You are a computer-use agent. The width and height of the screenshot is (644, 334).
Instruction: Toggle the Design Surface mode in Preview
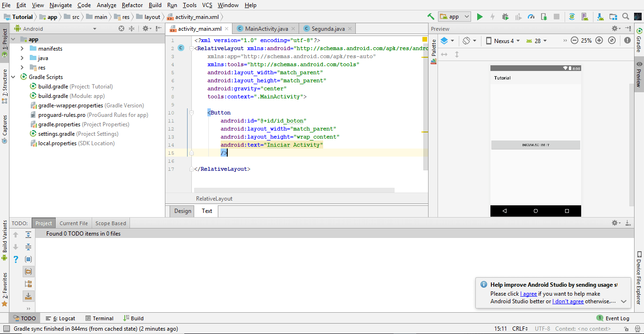click(443, 41)
